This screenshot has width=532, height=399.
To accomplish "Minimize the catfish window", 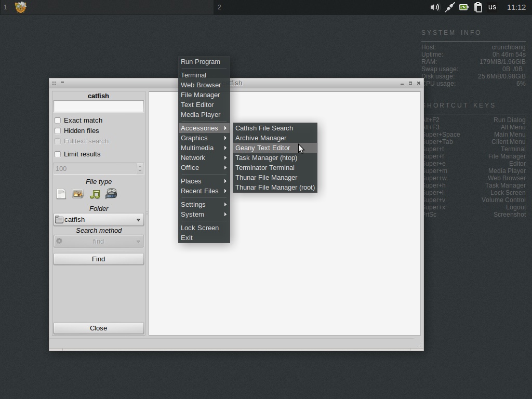I will [402, 83].
